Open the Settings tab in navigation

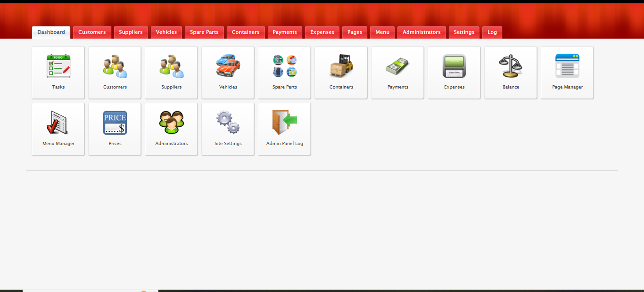[x=464, y=32]
